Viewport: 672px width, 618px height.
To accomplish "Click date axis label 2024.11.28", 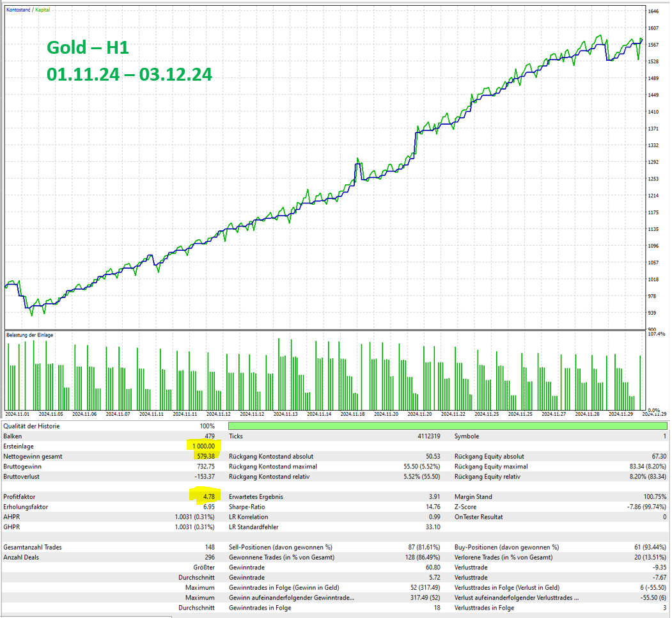I will click(588, 414).
